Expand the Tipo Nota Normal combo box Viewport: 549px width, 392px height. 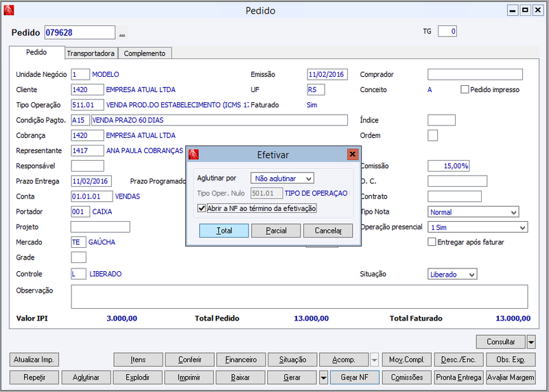[x=473, y=212]
